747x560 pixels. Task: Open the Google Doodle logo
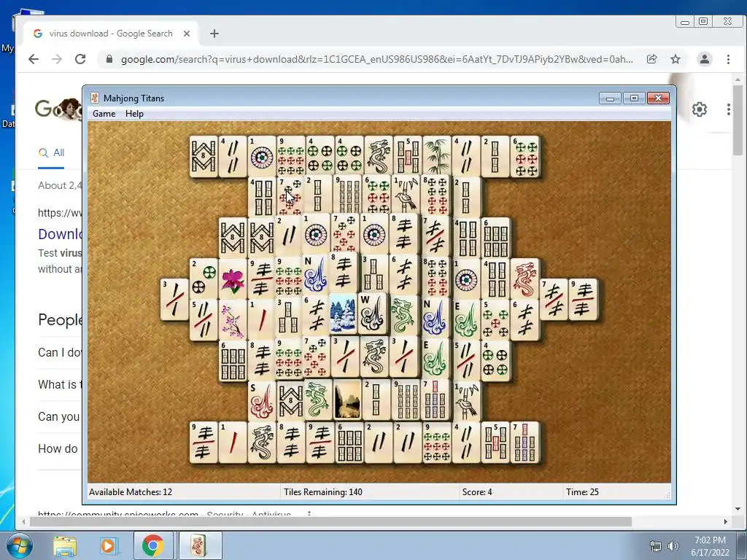(x=58, y=109)
